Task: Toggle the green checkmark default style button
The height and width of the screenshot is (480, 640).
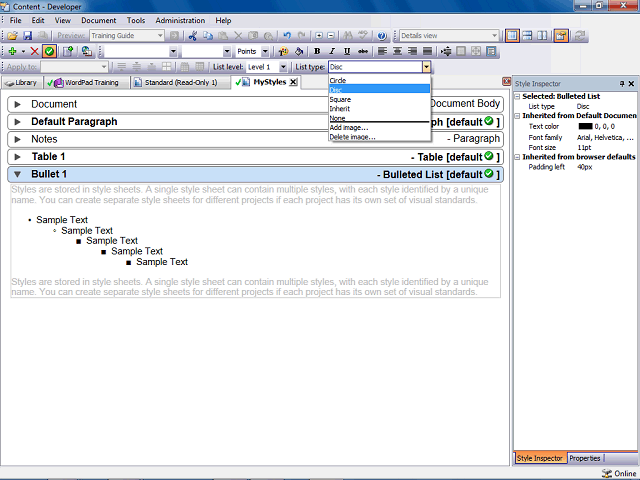Action: coord(49,51)
